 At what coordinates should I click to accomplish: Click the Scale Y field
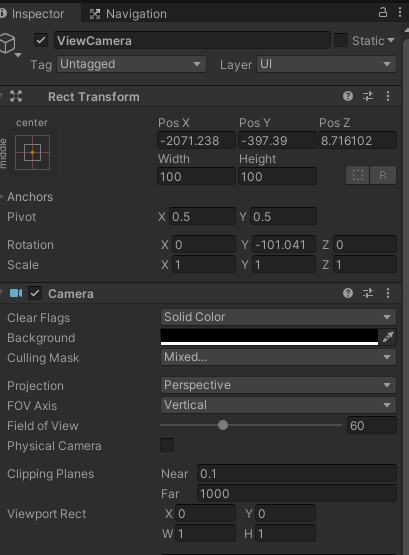click(284, 264)
